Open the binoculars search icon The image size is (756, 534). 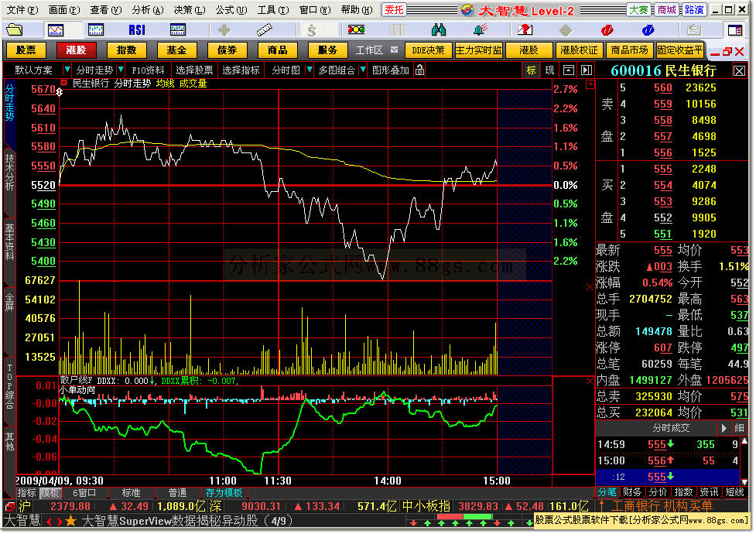click(439, 30)
